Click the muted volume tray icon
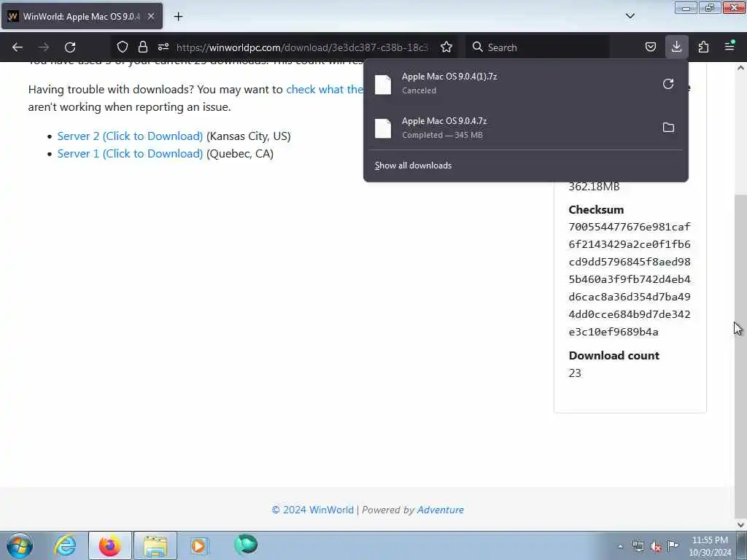The image size is (747, 560). 656,546
